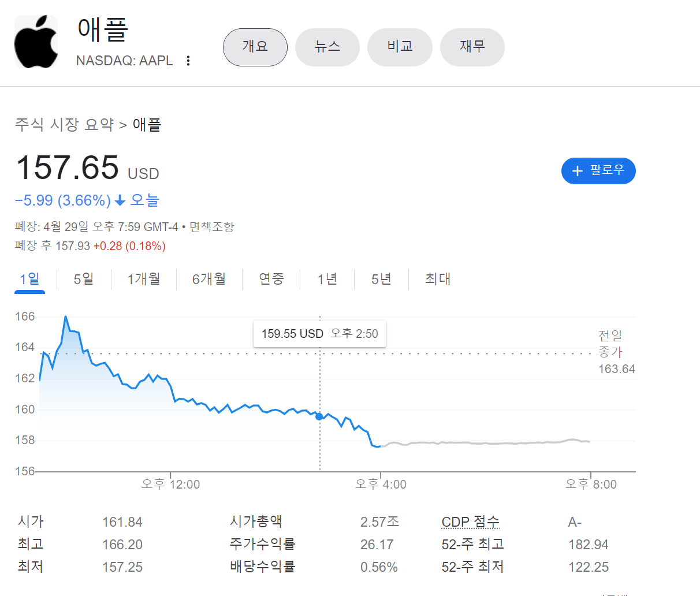Click the plus icon on the 팔로우 button

pyautogui.click(x=576, y=171)
